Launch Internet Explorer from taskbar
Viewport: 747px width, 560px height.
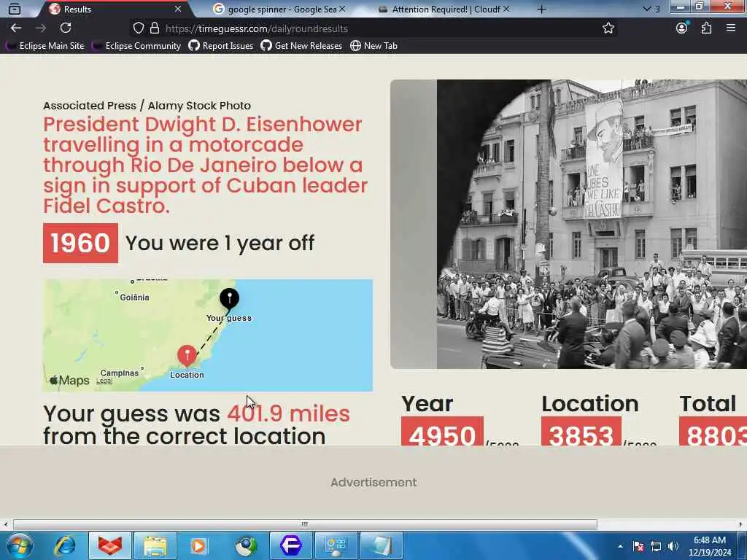pos(64,545)
